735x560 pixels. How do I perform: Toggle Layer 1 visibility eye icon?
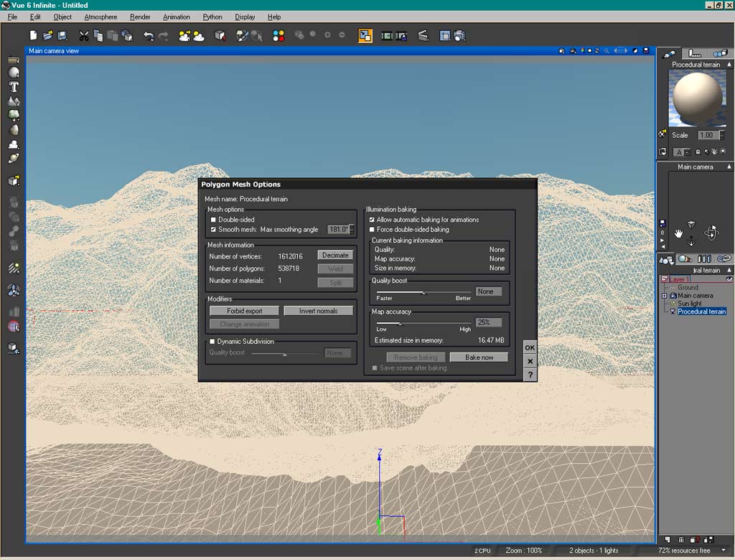(x=729, y=279)
